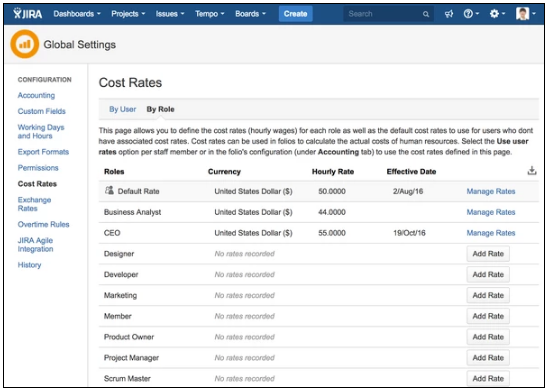Screen dimensions: 547x391
Task: Open JIRA Agile Integration settings
Action: click(35, 245)
